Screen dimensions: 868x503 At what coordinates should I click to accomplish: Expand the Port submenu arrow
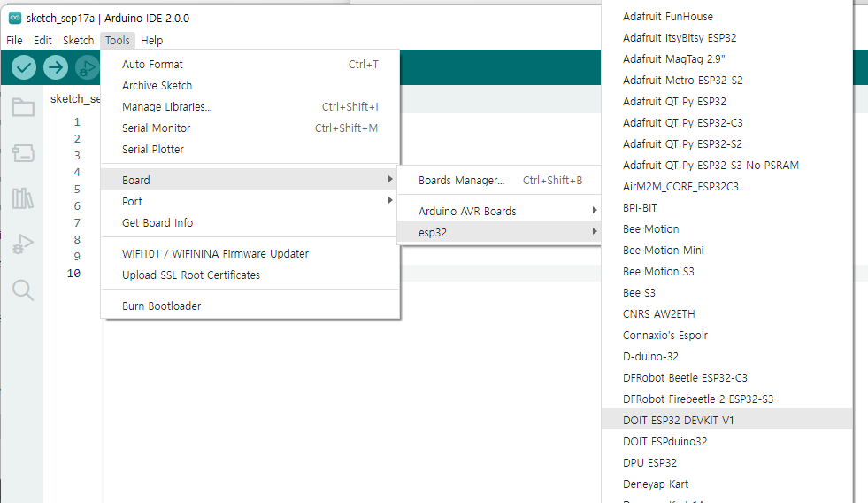(390, 200)
